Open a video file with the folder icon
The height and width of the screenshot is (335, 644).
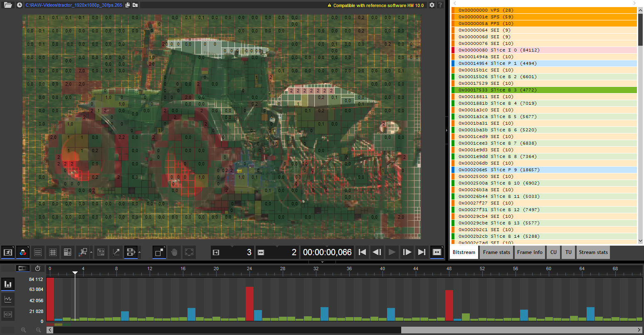coord(8,5)
